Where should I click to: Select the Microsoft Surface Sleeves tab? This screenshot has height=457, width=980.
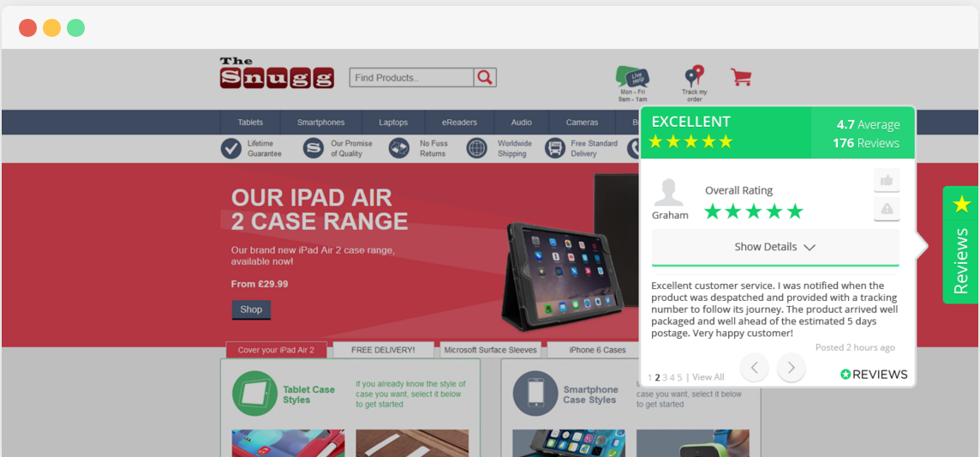coord(490,350)
